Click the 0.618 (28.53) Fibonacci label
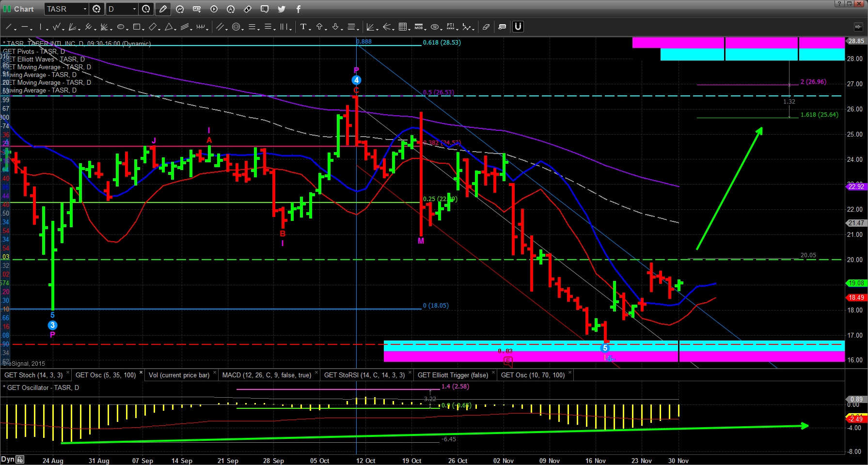 [442, 42]
